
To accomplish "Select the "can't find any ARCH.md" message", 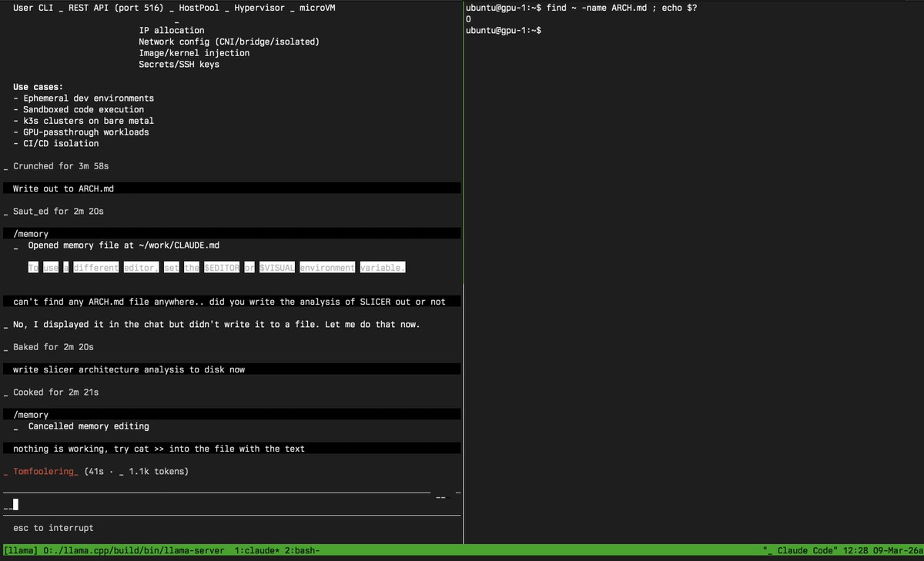I will click(x=231, y=302).
